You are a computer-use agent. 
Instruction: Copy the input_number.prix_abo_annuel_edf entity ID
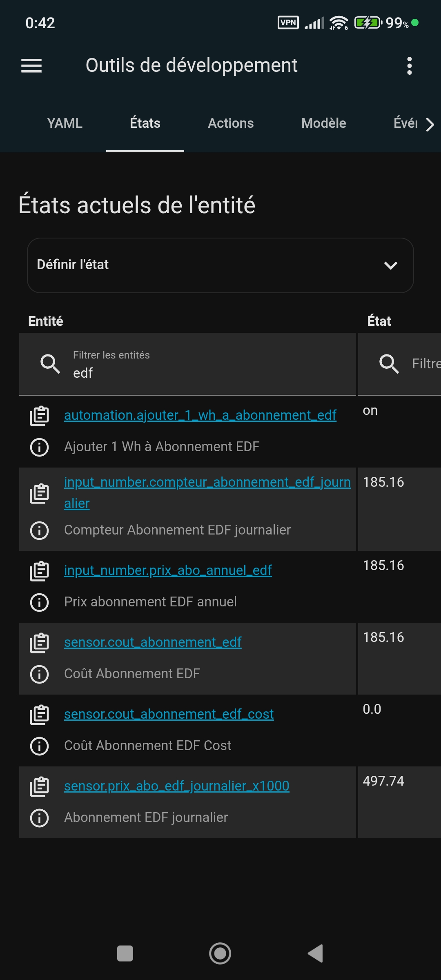pyautogui.click(x=40, y=571)
